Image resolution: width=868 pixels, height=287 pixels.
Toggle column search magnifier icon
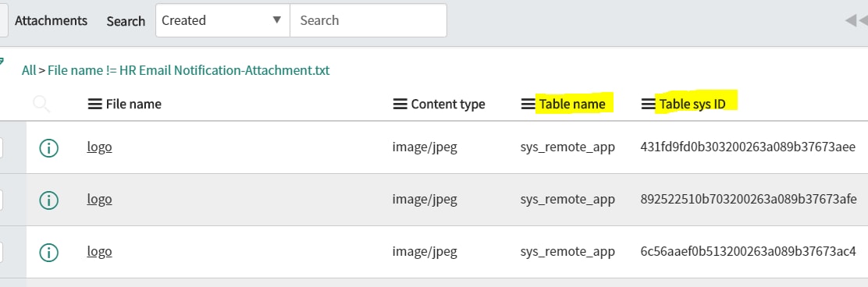pos(41,104)
